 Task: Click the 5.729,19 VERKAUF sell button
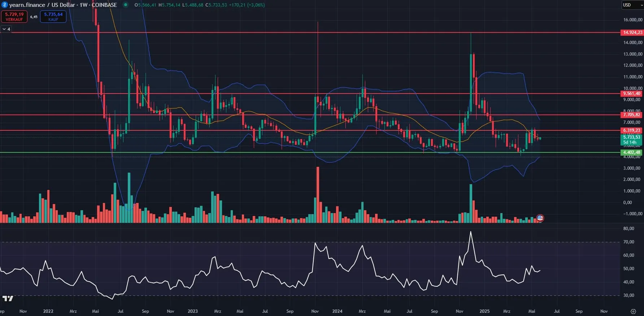click(14, 17)
